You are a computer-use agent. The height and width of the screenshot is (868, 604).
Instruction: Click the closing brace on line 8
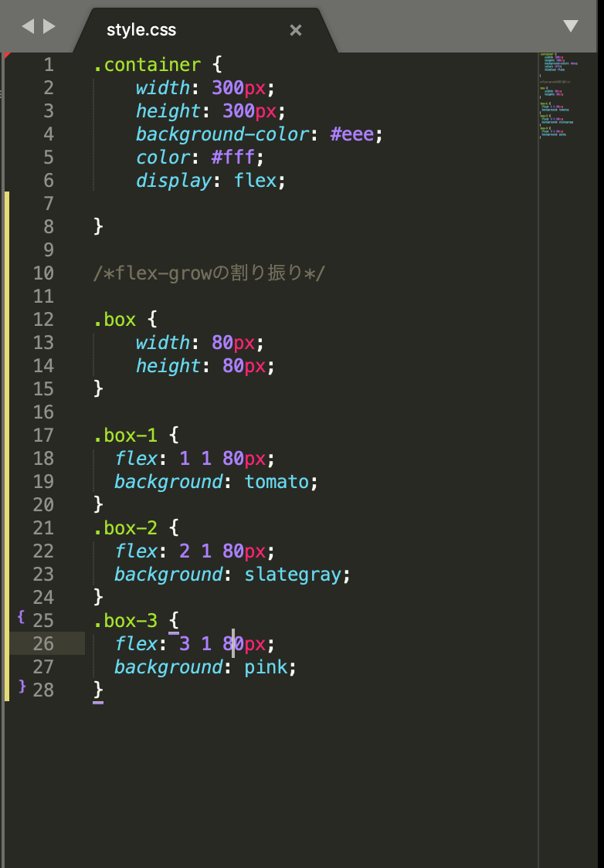tap(98, 226)
